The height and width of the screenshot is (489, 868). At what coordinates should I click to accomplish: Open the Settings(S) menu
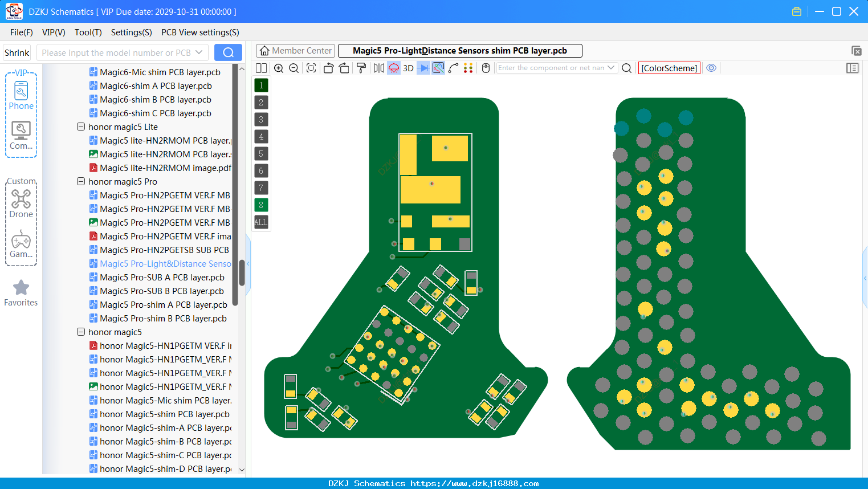click(132, 32)
